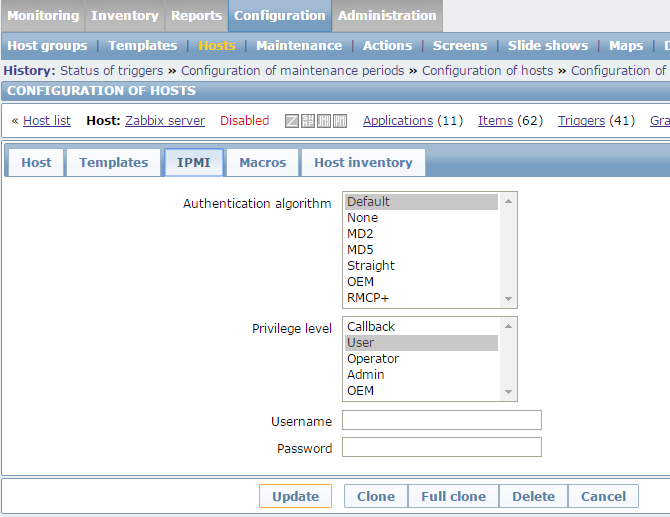The width and height of the screenshot is (670, 517).
Task: Open Status of triggers history link
Action: [112, 70]
